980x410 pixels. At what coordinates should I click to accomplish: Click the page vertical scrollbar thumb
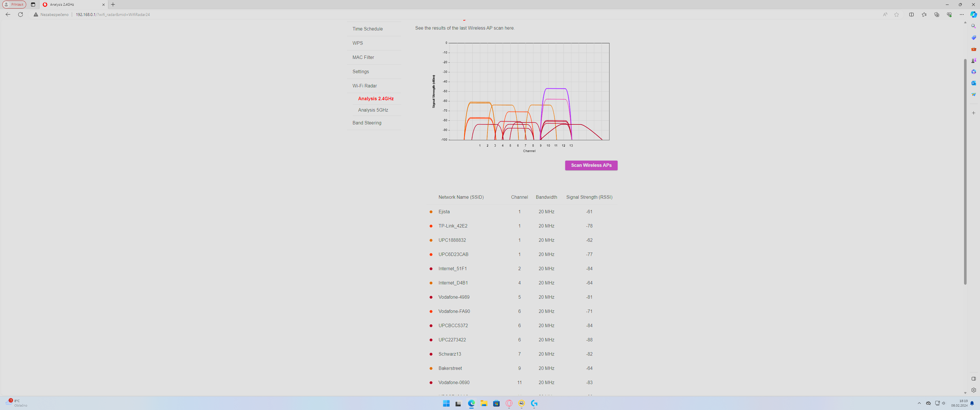965,171
